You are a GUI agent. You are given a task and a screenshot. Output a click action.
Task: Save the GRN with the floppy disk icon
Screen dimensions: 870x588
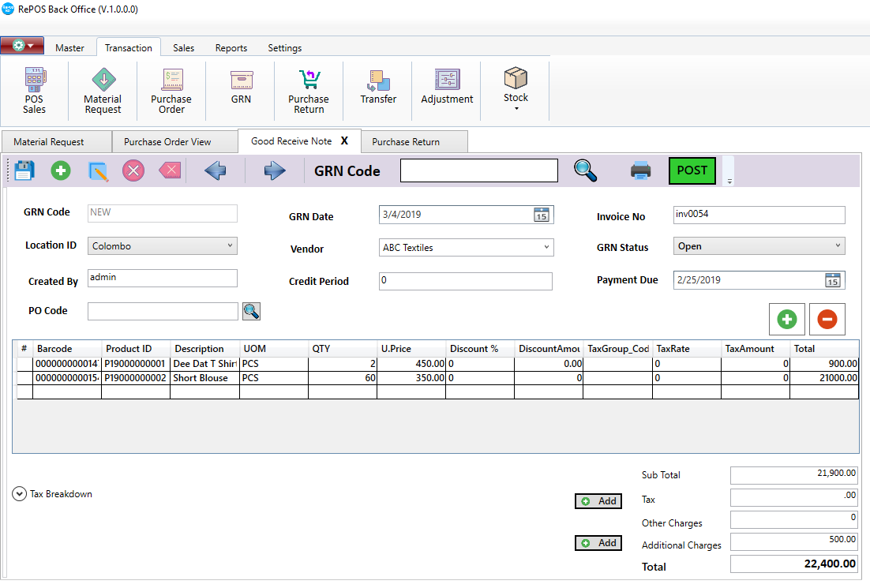tap(24, 170)
